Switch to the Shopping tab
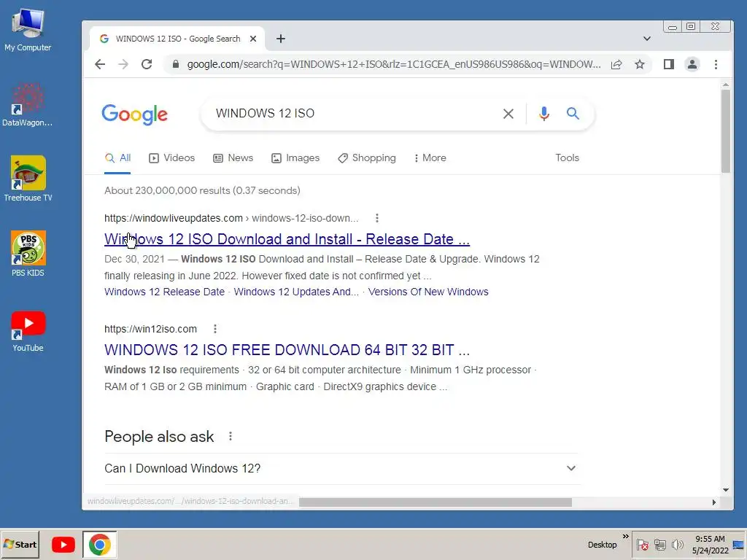Image resolution: width=747 pixels, height=560 pixels. tap(367, 158)
